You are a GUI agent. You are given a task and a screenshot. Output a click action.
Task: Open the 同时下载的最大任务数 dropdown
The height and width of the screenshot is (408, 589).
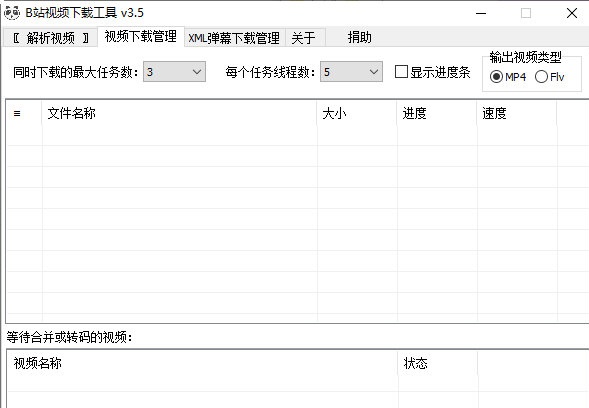point(174,72)
